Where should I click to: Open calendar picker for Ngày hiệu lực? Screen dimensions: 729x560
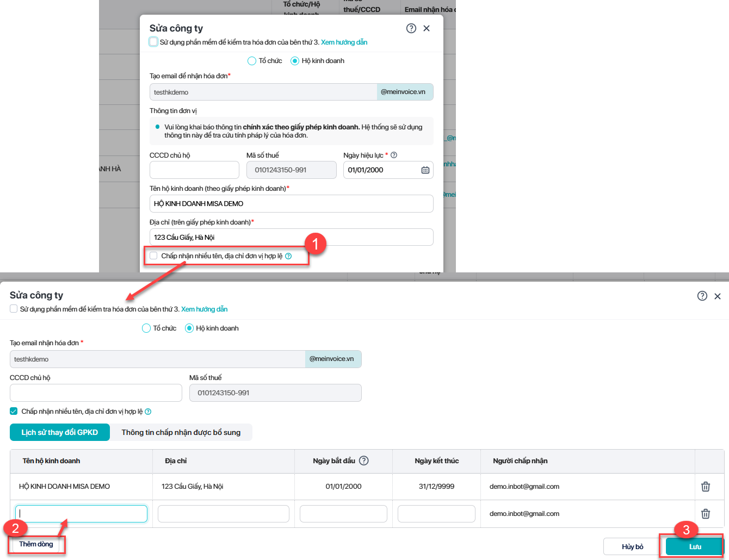[x=425, y=170]
